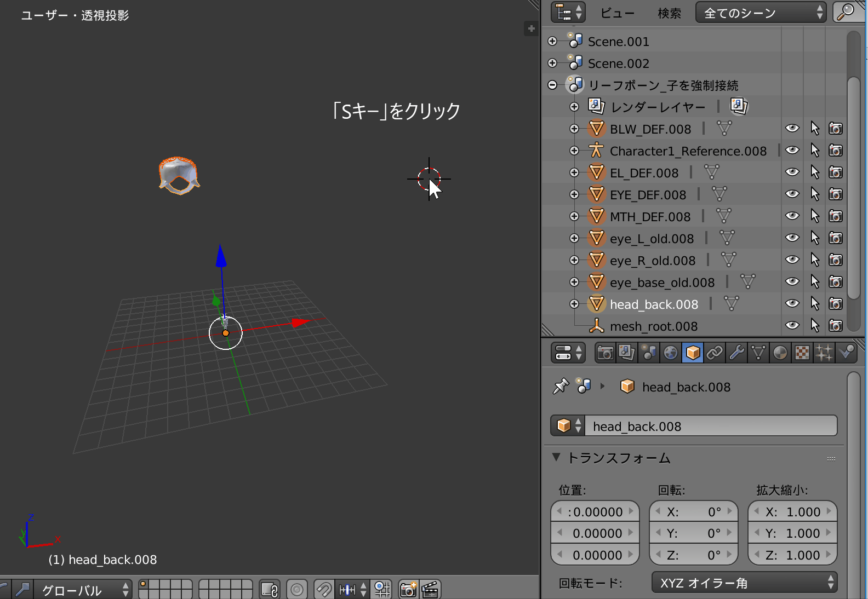This screenshot has width=868, height=599.
Task: Click the scene icon in properties breadcrumb
Action: pyautogui.click(x=584, y=387)
